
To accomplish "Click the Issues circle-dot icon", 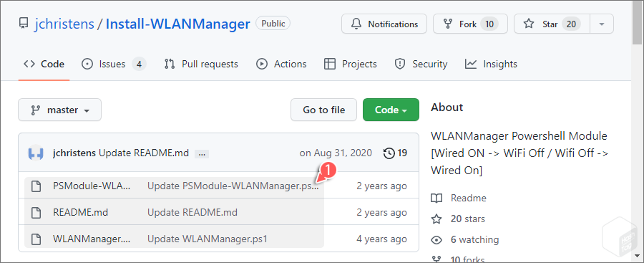I will (x=87, y=64).
